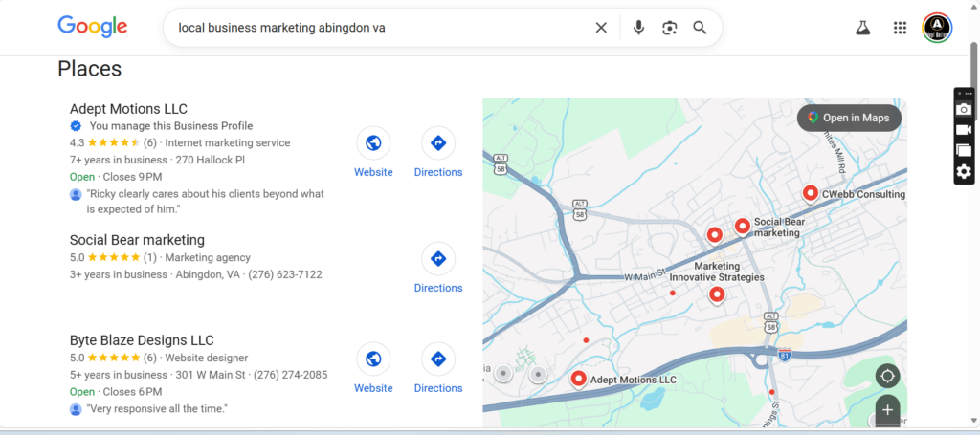The image size is (980, 435).
Task: Click the Ricky review quote text
Action: click(205, 202)
